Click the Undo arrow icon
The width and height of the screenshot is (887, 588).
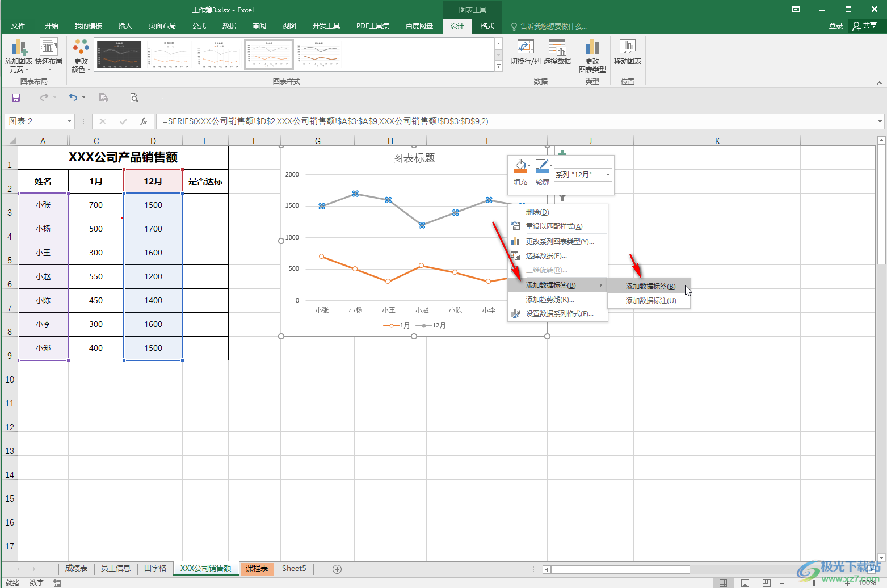click(73, 98)
